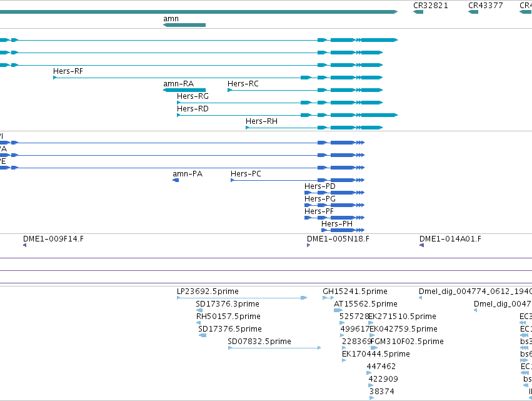Select the Hers-PC coding sequence
532x401 pixels.
[x=298, y=180]
